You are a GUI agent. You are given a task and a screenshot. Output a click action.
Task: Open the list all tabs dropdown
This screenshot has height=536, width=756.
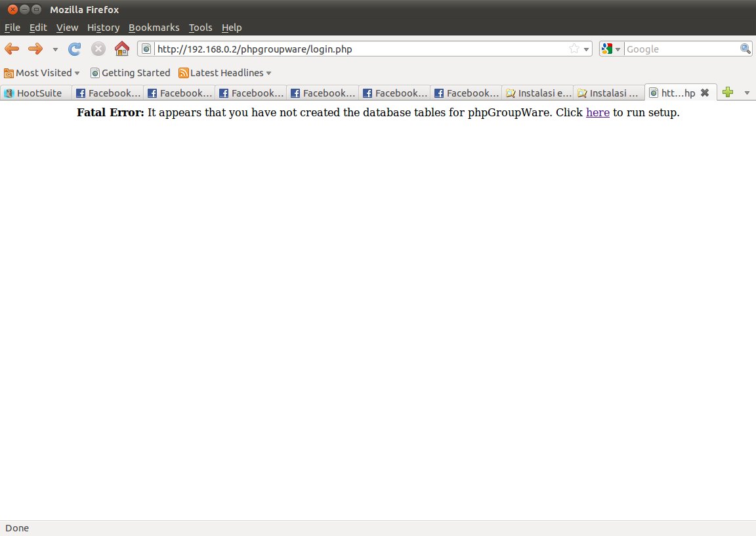click(747, 93)
